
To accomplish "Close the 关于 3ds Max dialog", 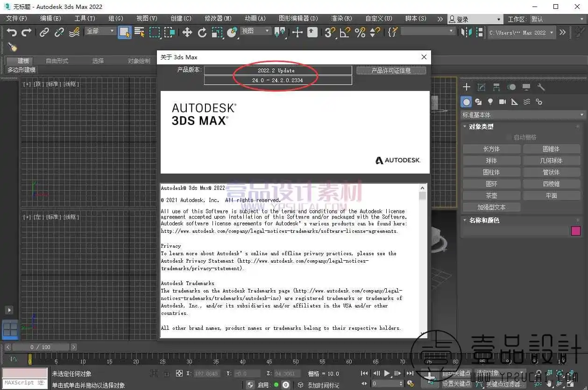I will click(424, 57).
